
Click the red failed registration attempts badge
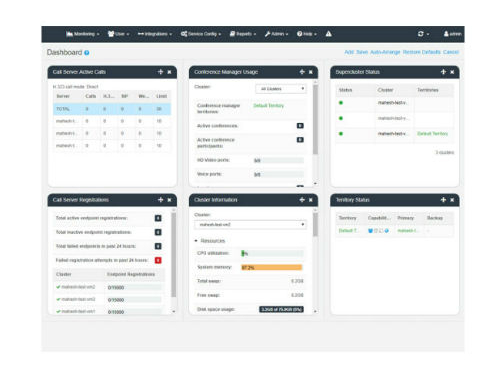[158, 260]
